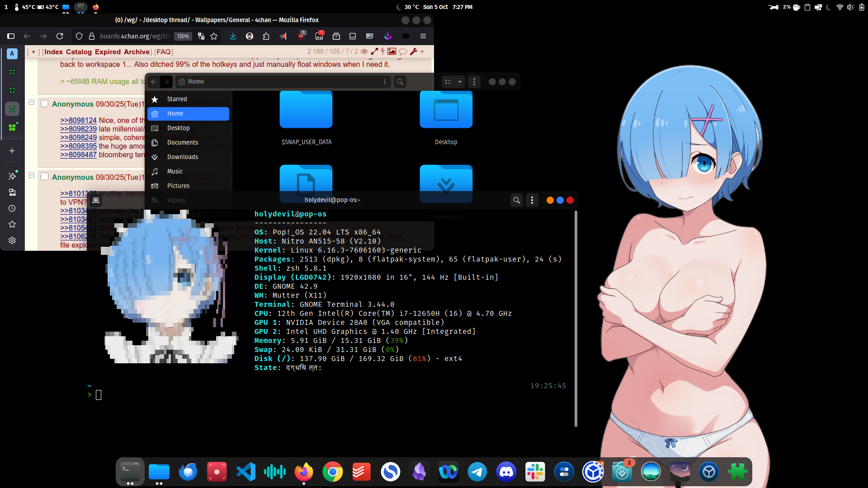Follow the >>8098124 quote link

(x=78, y=120)
